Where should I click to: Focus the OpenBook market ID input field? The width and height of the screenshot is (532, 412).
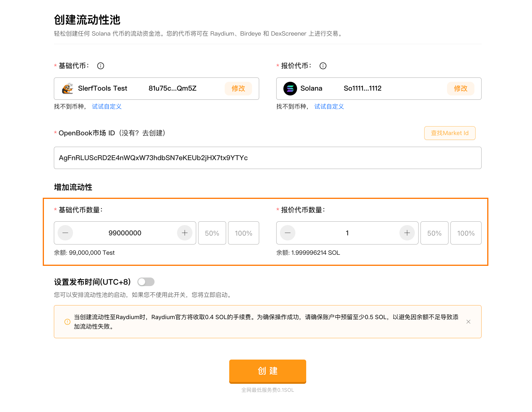pos(267,158)
